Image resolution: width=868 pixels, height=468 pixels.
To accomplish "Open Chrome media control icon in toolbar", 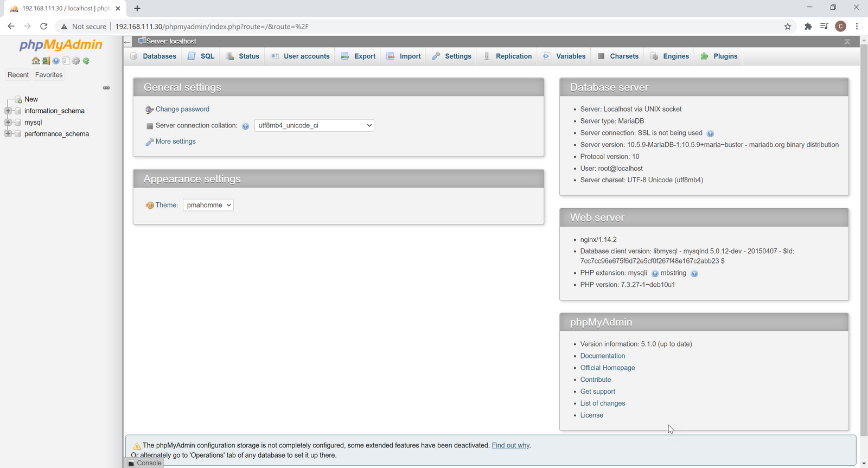I will pyautogui.click(x=824, y=27).
